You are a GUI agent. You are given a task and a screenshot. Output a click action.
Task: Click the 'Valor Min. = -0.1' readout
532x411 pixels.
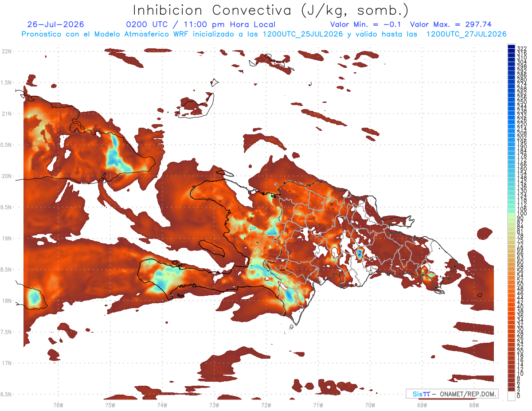tap(365, 24)
